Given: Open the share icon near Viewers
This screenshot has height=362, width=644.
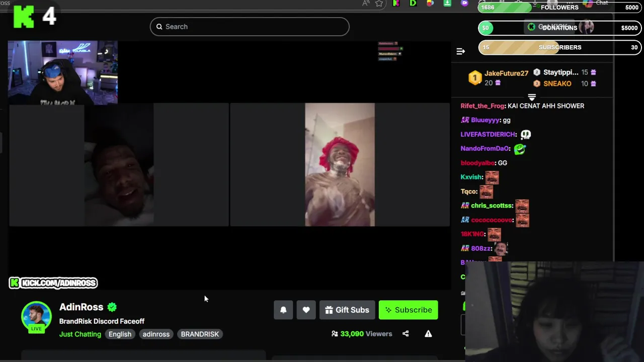Looking at the screenshot, I should coord(406,333).
